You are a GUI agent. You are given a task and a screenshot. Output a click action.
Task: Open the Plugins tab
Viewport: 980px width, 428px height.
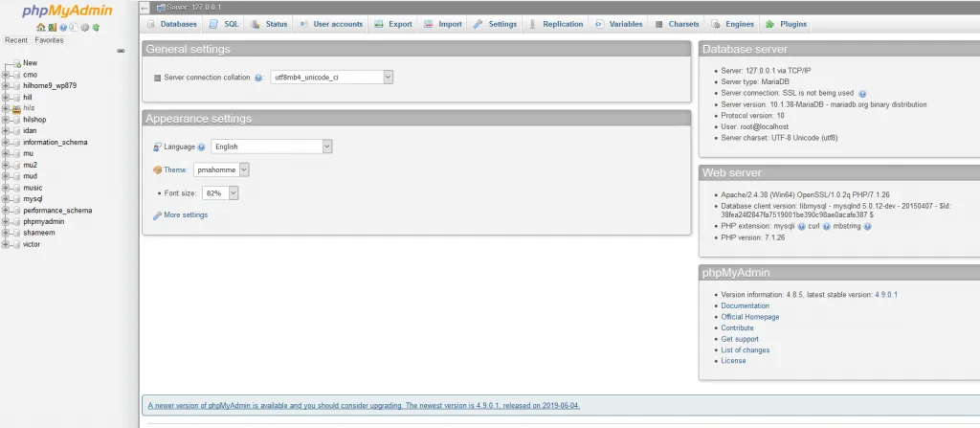(787, 24)
